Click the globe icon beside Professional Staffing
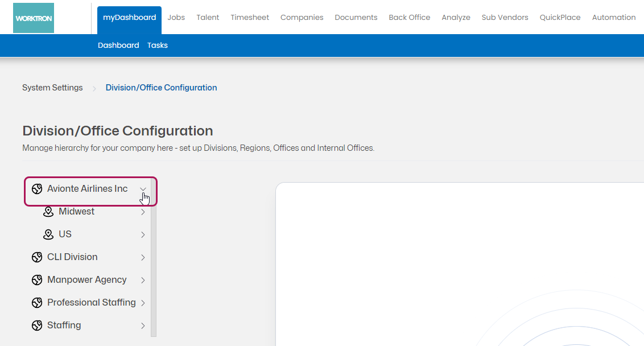 (37, 303)
